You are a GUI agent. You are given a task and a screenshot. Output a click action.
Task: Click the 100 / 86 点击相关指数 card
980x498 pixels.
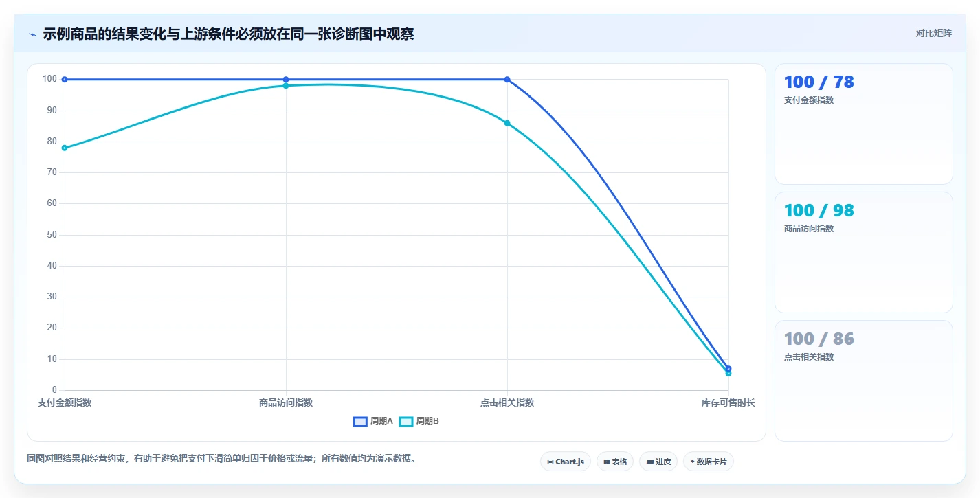(x=864, y=381)
